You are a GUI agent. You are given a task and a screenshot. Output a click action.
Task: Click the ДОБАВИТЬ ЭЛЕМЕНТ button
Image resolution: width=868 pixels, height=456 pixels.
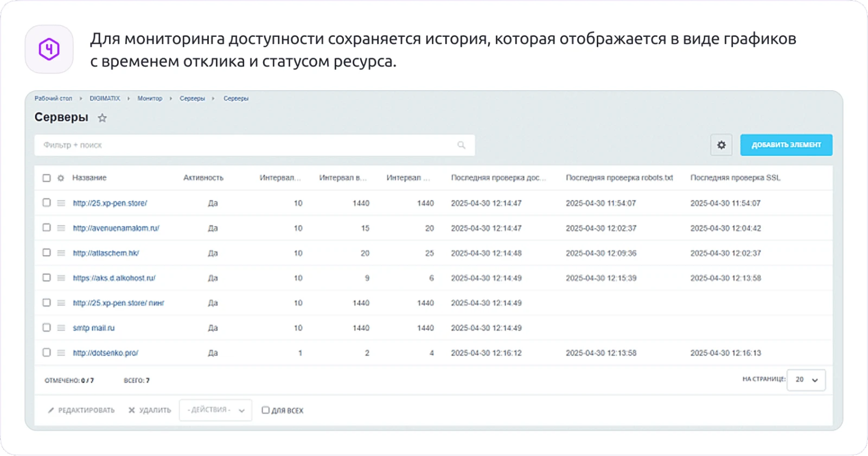point(786,145)
